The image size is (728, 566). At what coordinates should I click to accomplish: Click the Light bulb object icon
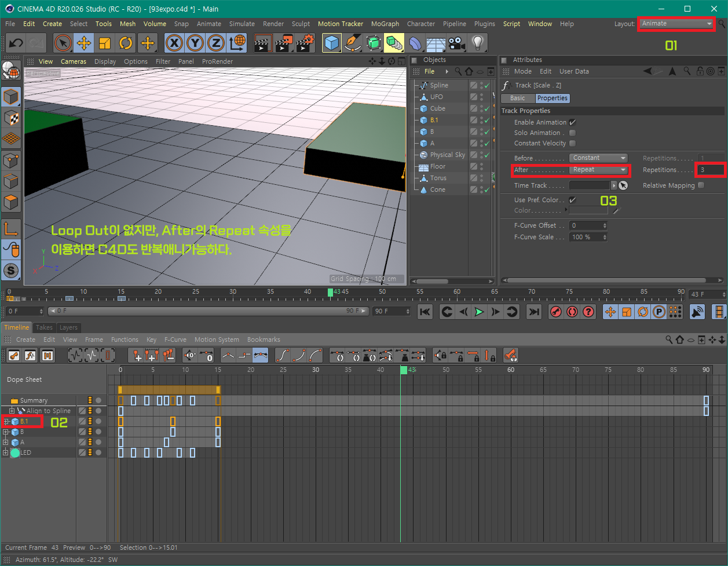point(477,43)
